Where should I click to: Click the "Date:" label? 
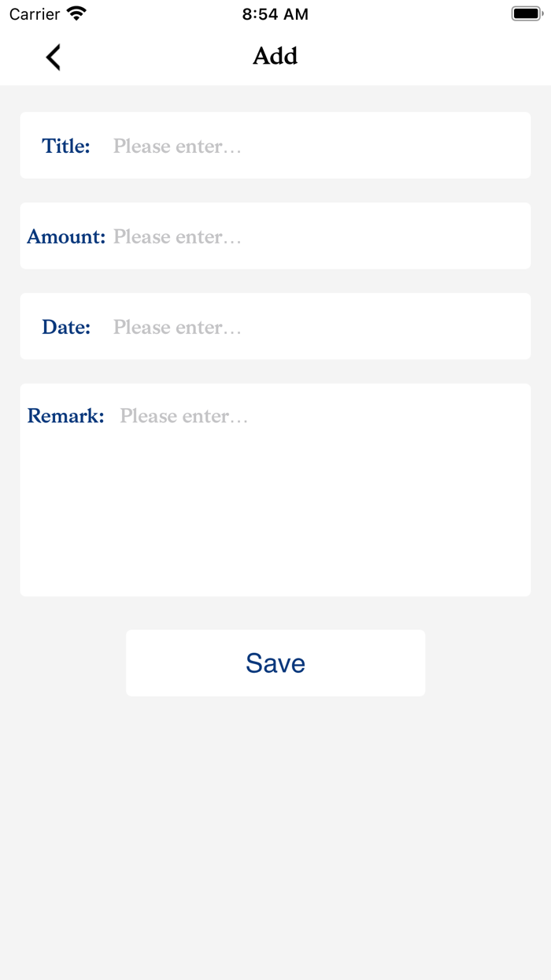(x=66, y=327)
